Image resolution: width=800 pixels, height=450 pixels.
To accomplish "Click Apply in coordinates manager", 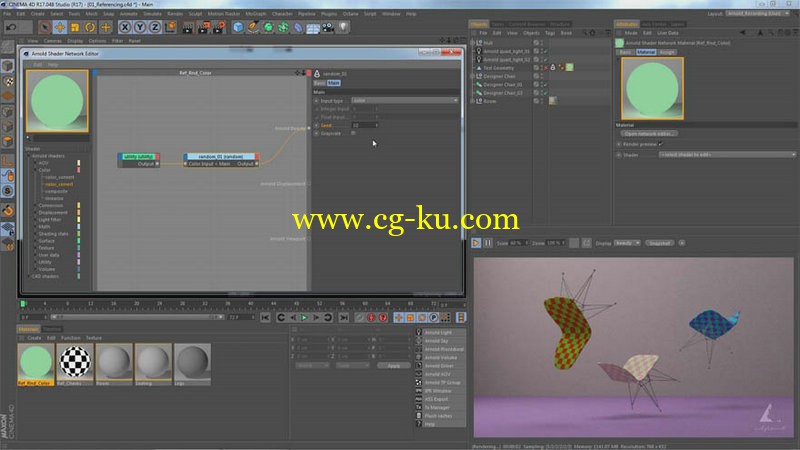I will pos(393,365).
